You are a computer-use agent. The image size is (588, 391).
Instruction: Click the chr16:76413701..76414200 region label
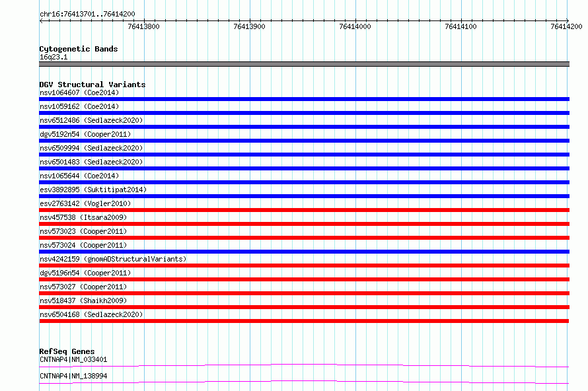click(87, 14)
